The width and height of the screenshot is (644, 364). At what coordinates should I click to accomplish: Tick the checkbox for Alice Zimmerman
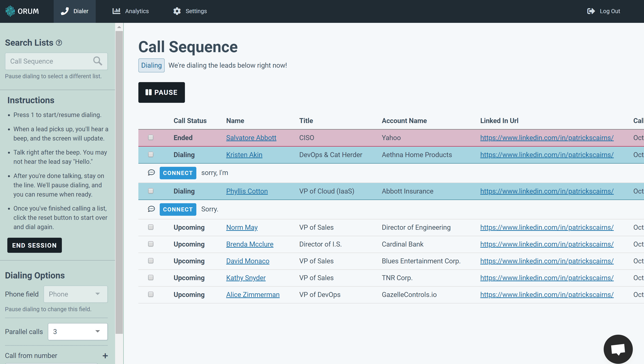tap(150, 295)
